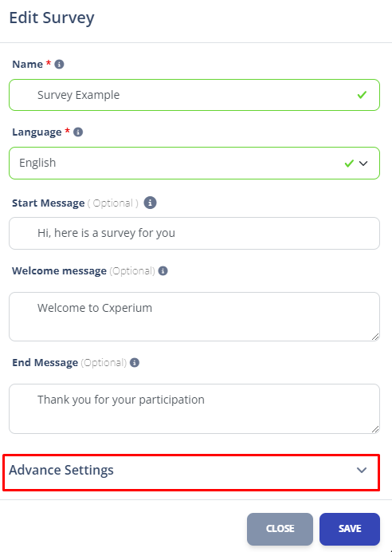This screenshot has width=392, height=552.
Task: Click the Welcome message info icon
Action: click(x=163, y=270)
